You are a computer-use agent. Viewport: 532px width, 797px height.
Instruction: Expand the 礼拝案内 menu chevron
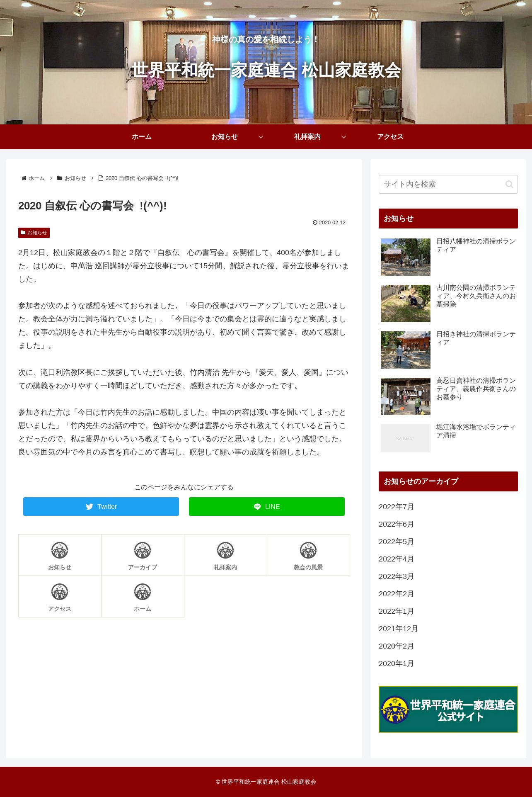coord(343,137)
